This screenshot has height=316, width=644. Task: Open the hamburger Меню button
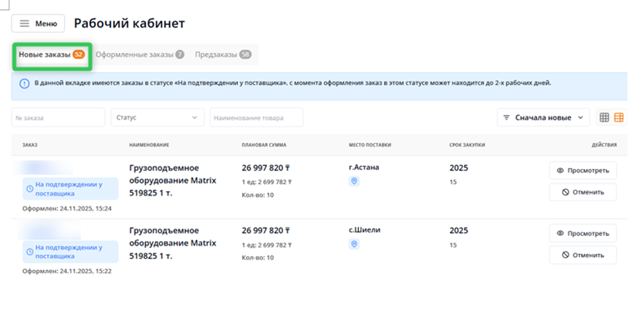[38, 23]
